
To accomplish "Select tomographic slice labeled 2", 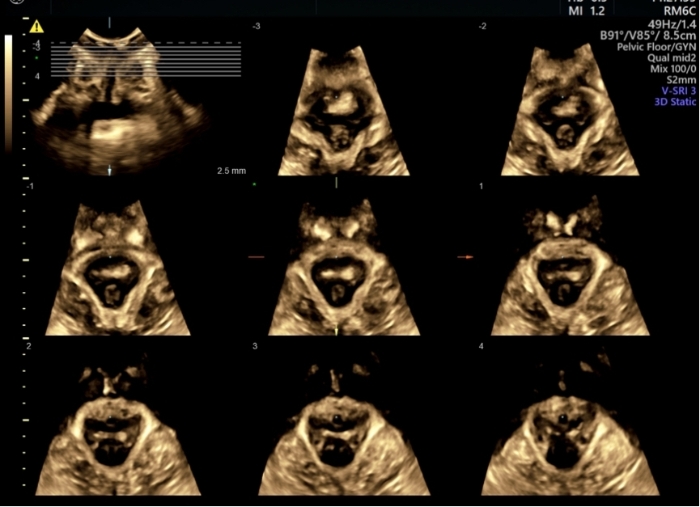I will click(x=118, y=425).
